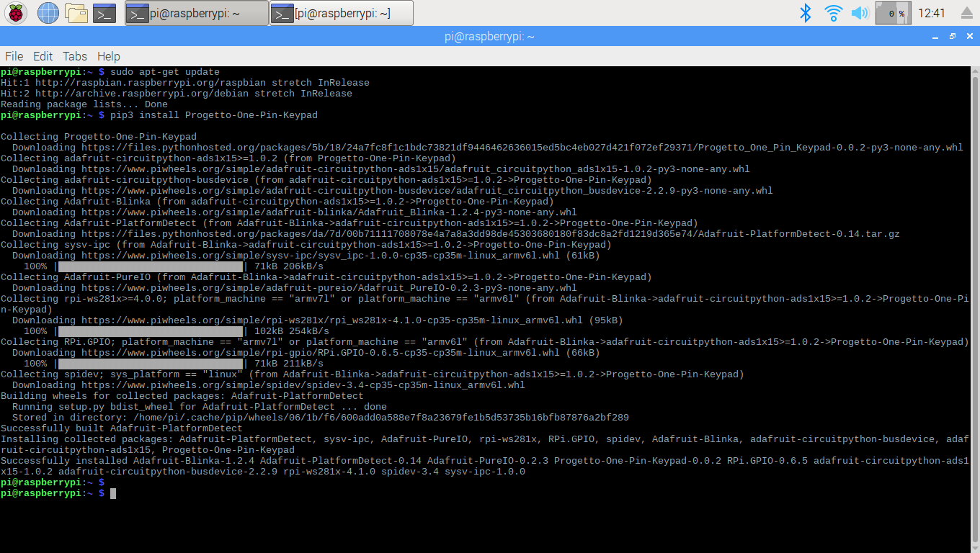Viewport: 980px width, 553px height.
Task: Switch to 'pi@raspberrypi: ~' taskbar window
Action: 197,13
